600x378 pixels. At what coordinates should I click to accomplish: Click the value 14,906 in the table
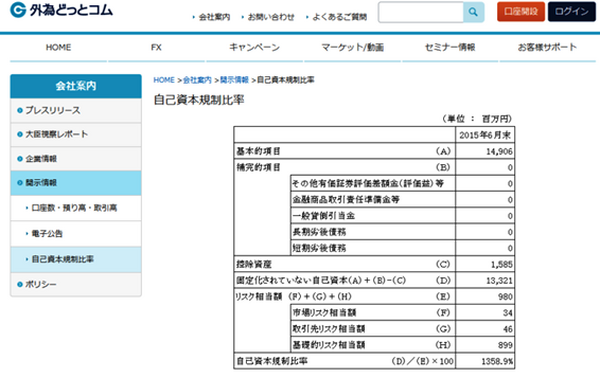click(x=499, y=152)
